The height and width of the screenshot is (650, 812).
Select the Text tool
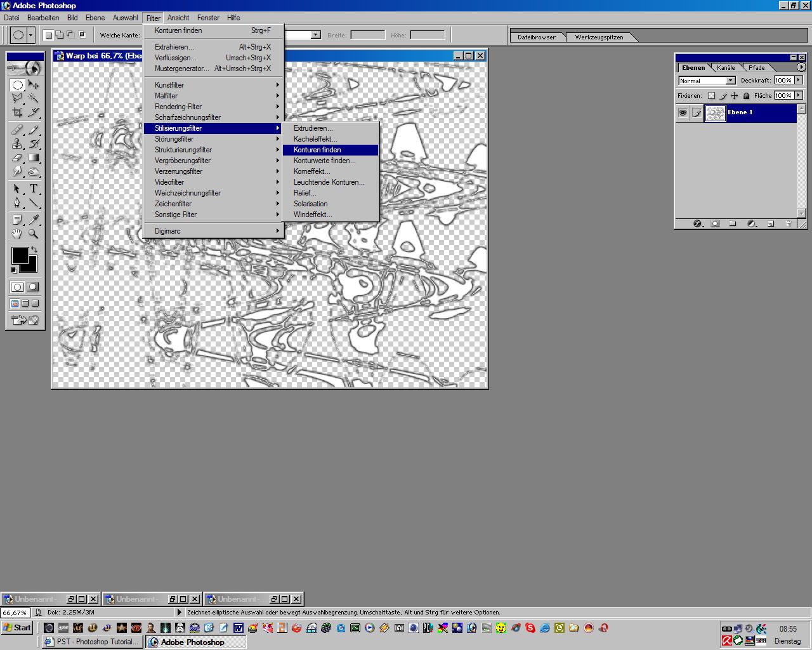point(34,189)
